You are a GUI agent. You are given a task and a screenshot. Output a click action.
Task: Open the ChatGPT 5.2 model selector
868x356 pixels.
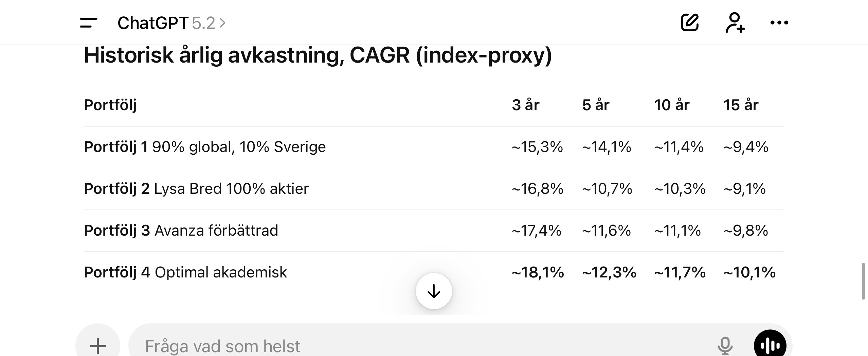point(171,23)
